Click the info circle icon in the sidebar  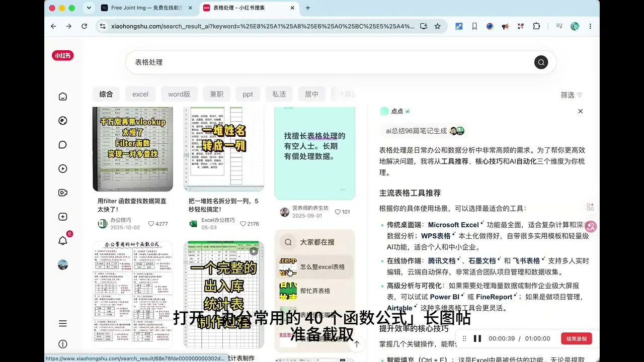(63, 344)
